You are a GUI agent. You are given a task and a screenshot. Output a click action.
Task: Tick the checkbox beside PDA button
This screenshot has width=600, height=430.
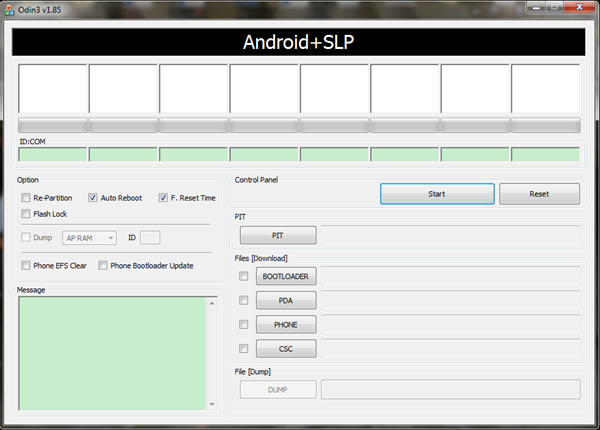click(243, 300)
